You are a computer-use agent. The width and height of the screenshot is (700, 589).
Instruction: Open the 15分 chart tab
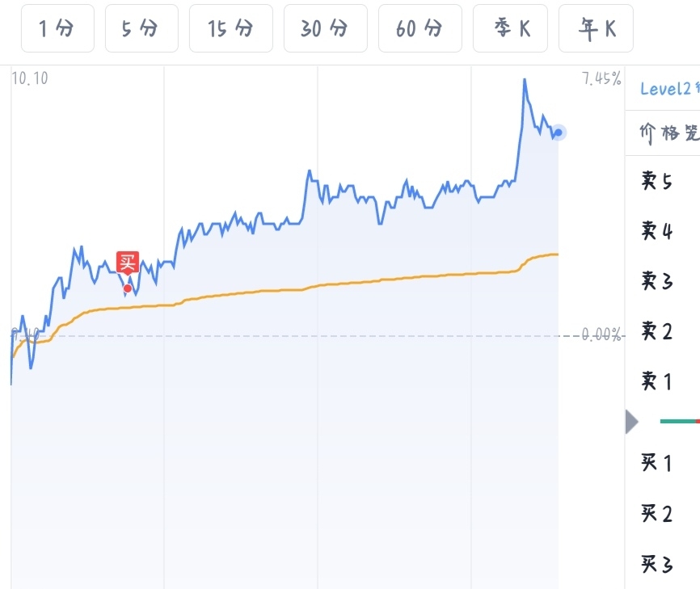point(230,29)
